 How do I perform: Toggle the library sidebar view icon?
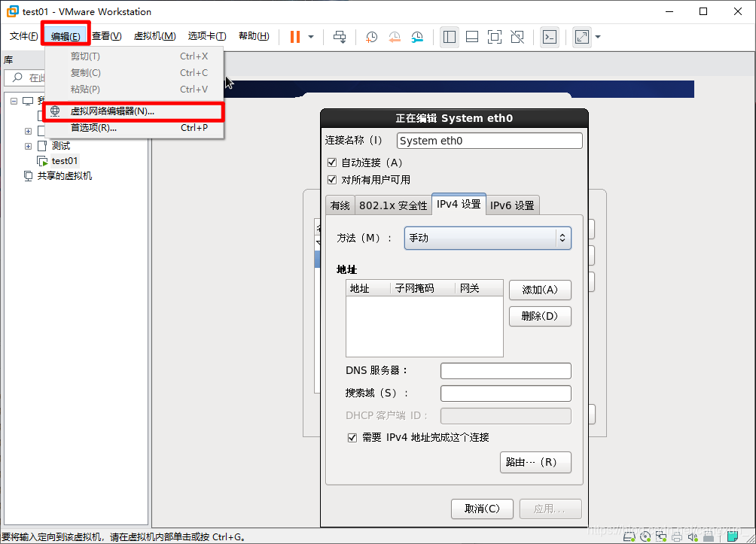450,37
